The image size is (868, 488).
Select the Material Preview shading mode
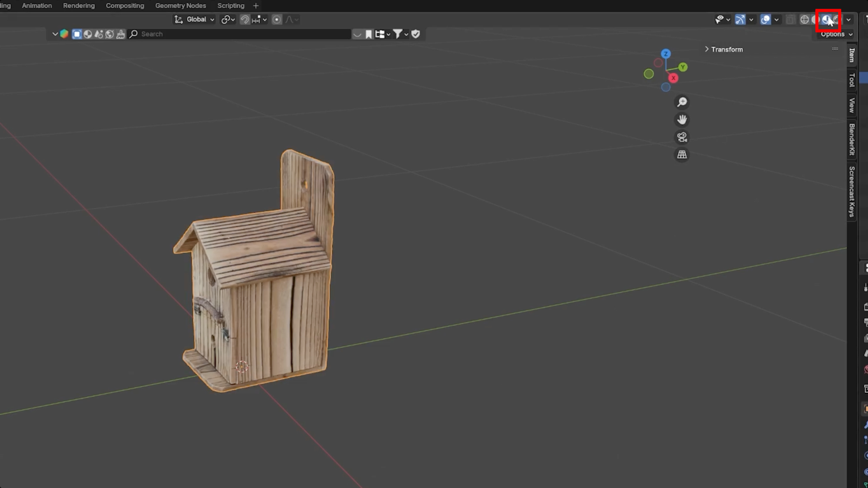(827, 19)
